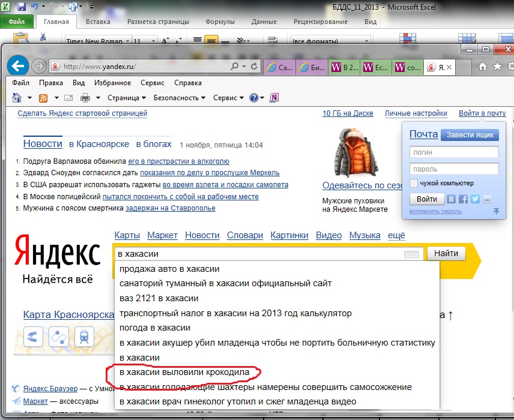514x420 pixels.
Task: Click the traffic jams map icon
Action: coord(33,337)
